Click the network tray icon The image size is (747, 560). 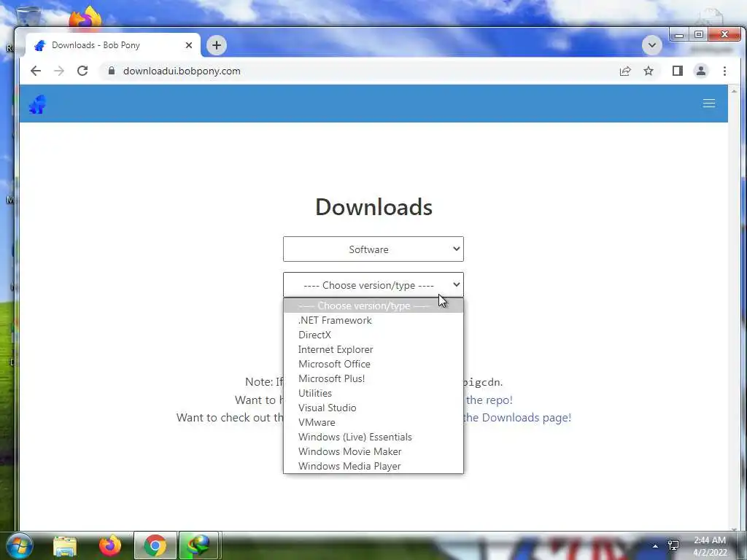[x=673, y=545]
